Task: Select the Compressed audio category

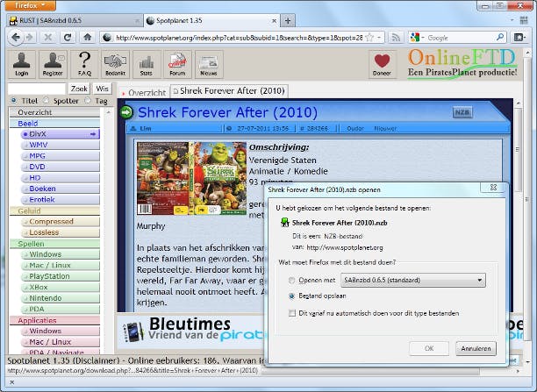Action: [x=61, y=222]
